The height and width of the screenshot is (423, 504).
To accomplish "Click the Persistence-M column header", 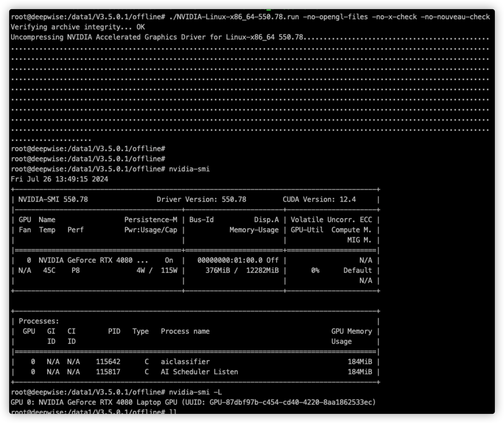I will pos(150,220).
